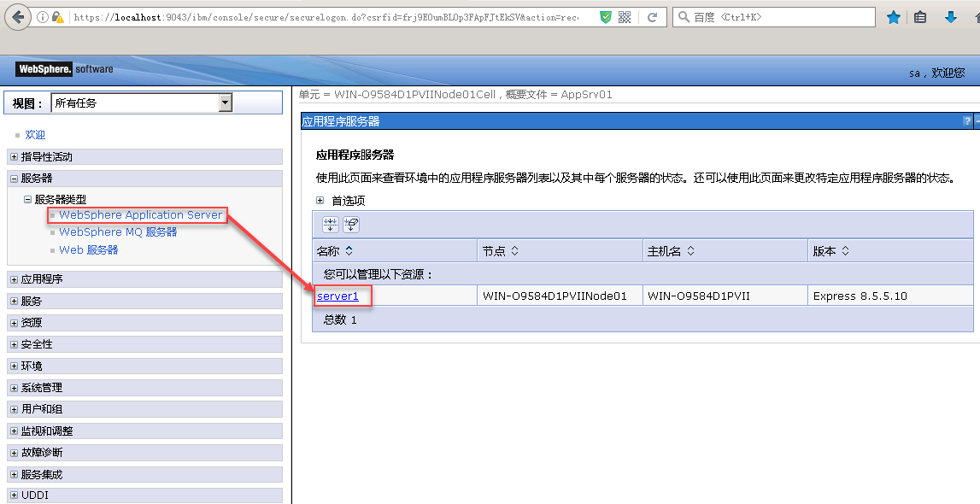The image size is (980, 504).
Task: Reload the page with the refresh icon
Action: [652, 17]
